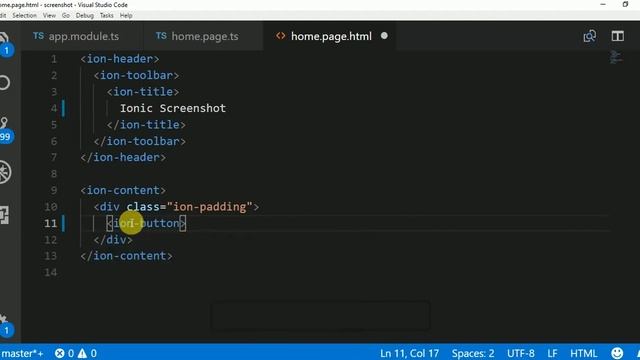This screenshot has width=640, height=360.
Task: Select the home.page.html tab
Action: click(331, 36)
